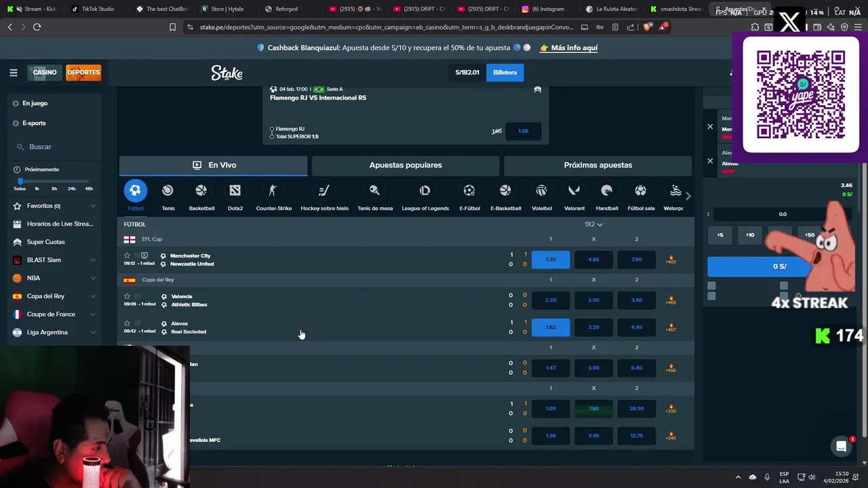Open +457 more markets for Alaves match

[x=671, y=327]
